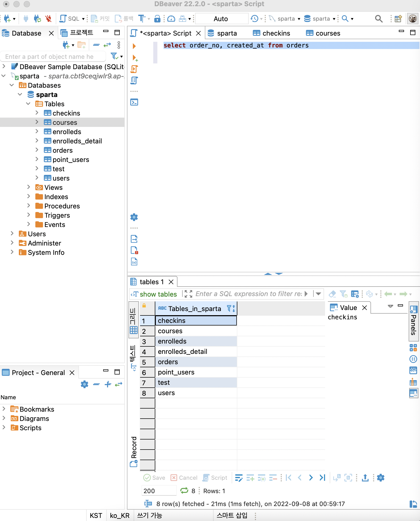Select the Procedures folder
Image resolution: width=420 pixels, height=521 pixels.
(x=62, y=206)
